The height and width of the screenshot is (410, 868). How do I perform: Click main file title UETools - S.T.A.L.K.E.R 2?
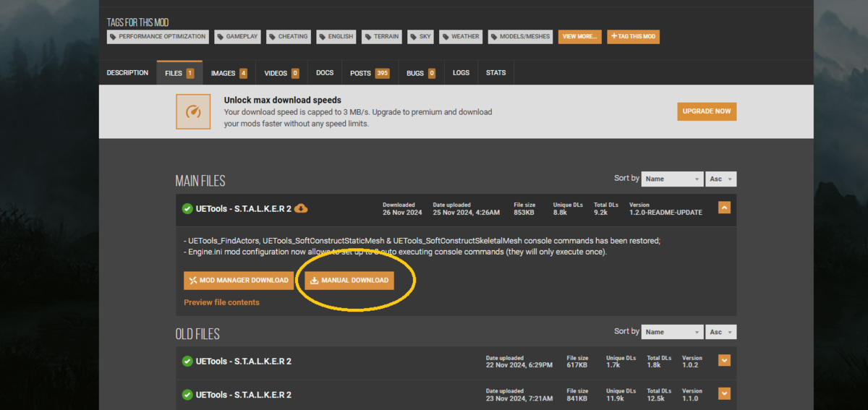[x=244, y=209]
